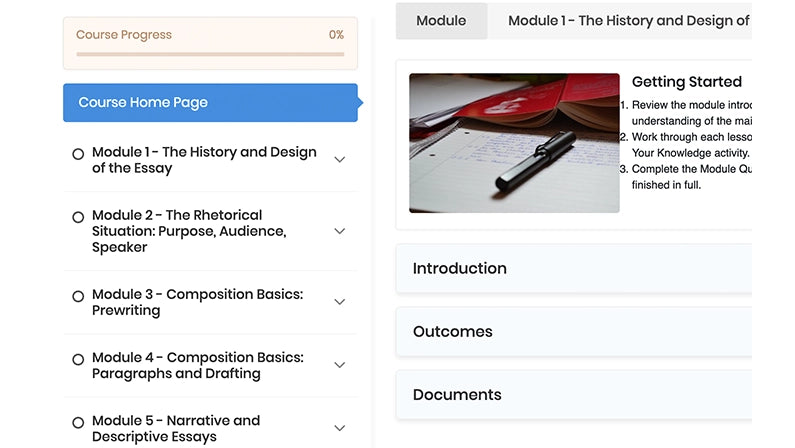Expand Module 4 Paragraphs and Drafting chevron

(340, 365)
